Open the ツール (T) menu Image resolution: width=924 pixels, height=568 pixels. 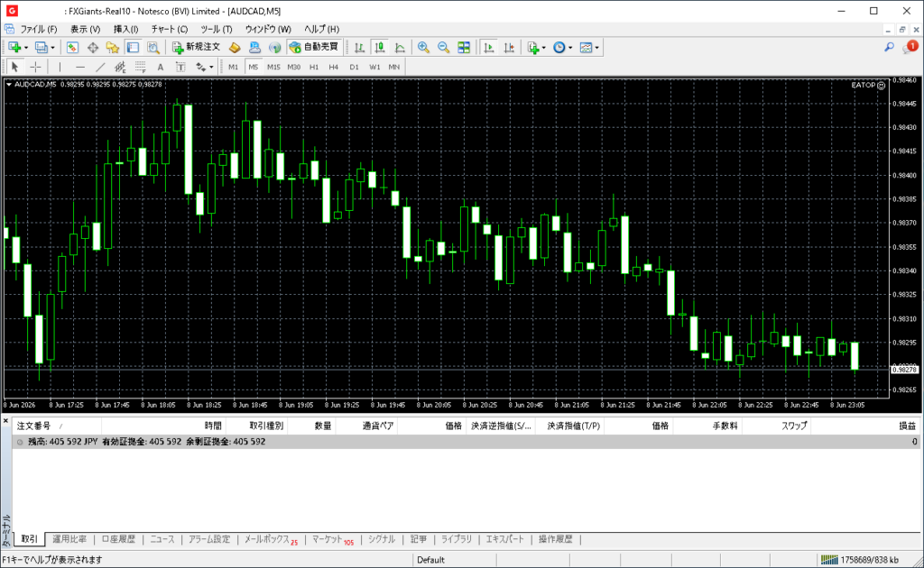point(217,29)
